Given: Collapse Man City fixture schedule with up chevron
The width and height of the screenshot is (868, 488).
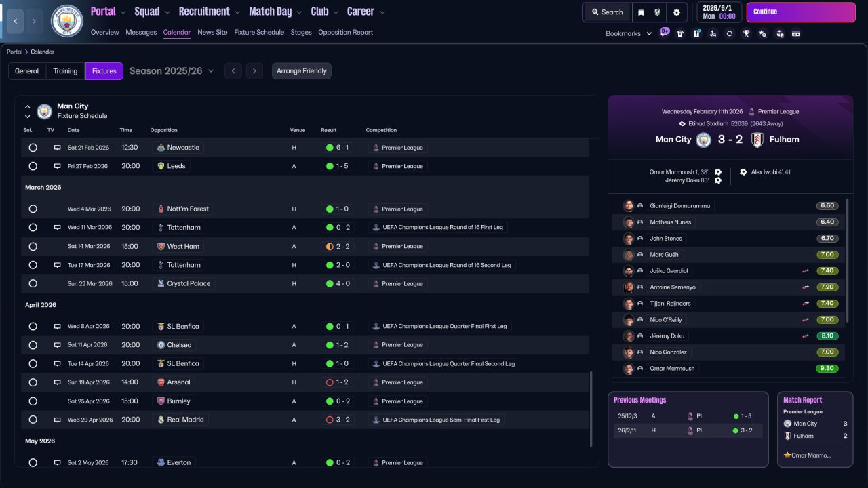Looking at the screenshot, I should pos(28,107).
